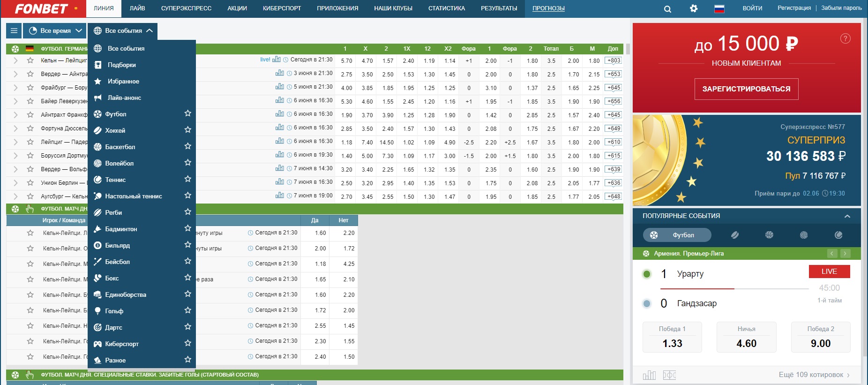Click the events table vertical scrollbar
Image resolution: width=868 pixels, height=385 pixels.
(628, 49)
